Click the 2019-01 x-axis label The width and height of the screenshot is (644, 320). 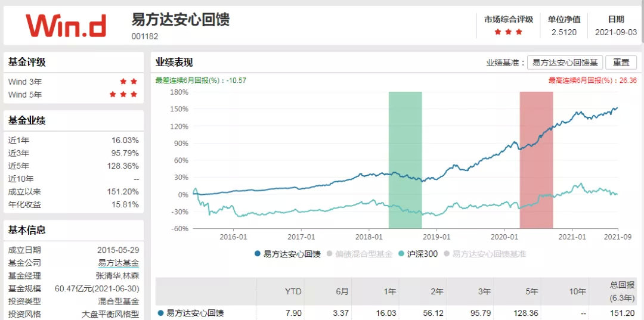coord(436,237)
